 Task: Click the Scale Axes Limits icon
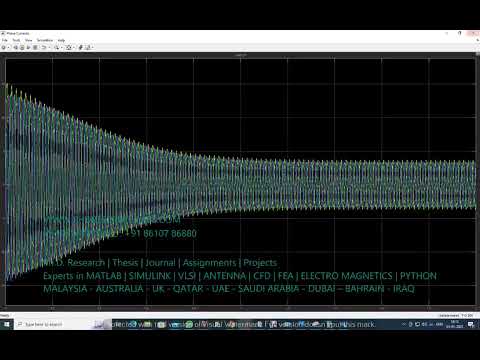click(x=69, y=47)
